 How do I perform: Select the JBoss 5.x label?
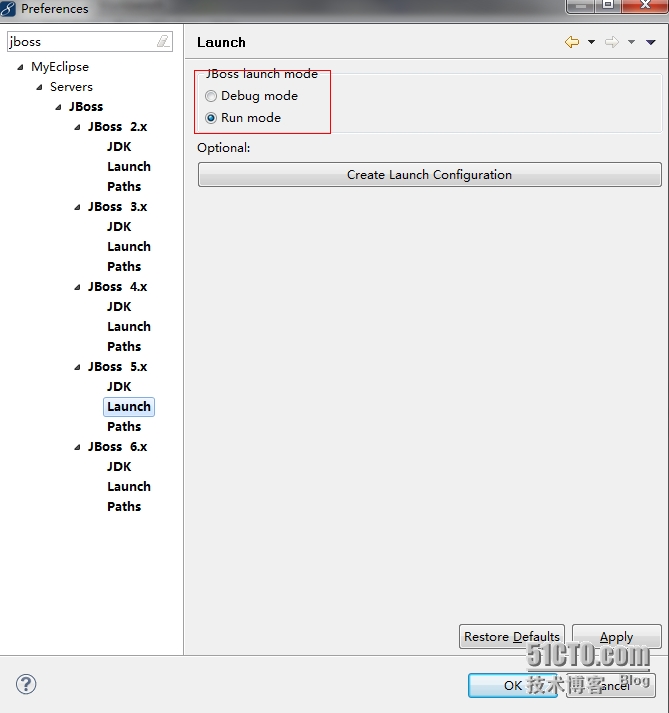[117, 367]
